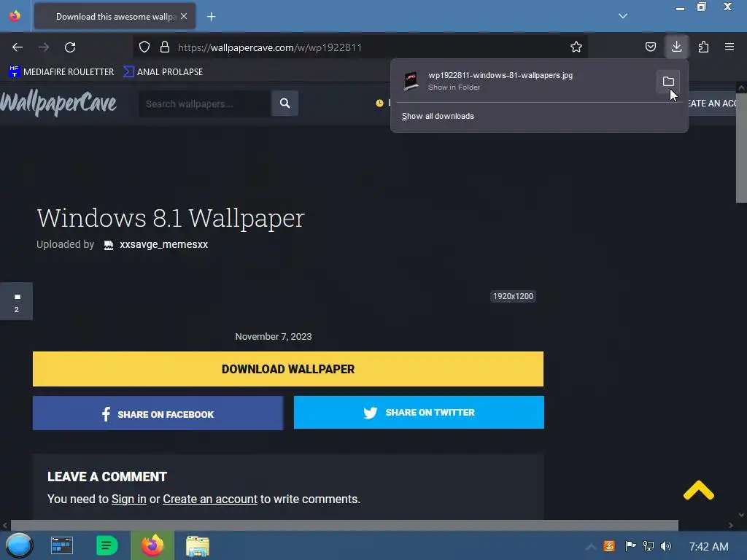Viewport: 747px width, 560px height.
Task: Open the second bookmark toolbar item
Action: pyautogui.click(x=163, y=72)
